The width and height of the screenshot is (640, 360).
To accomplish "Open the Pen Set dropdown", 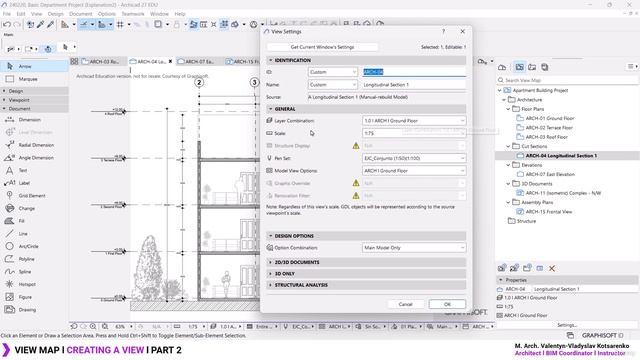I will (x=414, y=158).
